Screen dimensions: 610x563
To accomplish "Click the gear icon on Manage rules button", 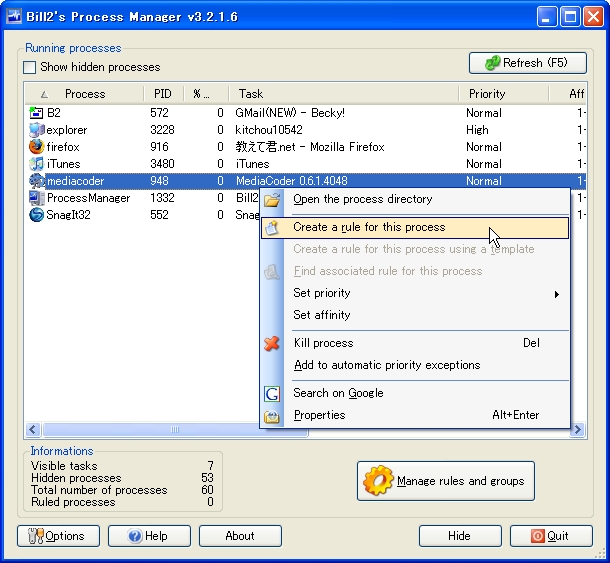I will pos(378,481).
